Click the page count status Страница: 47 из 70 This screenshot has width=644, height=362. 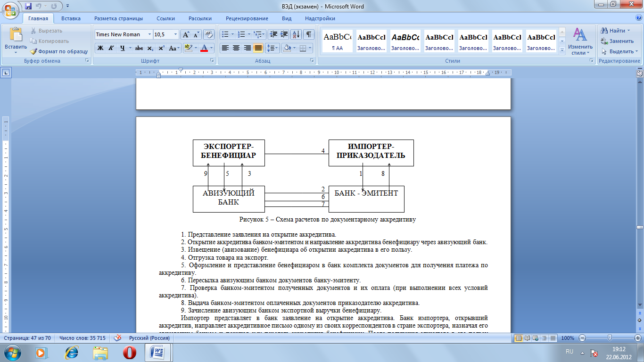[27, 338]
